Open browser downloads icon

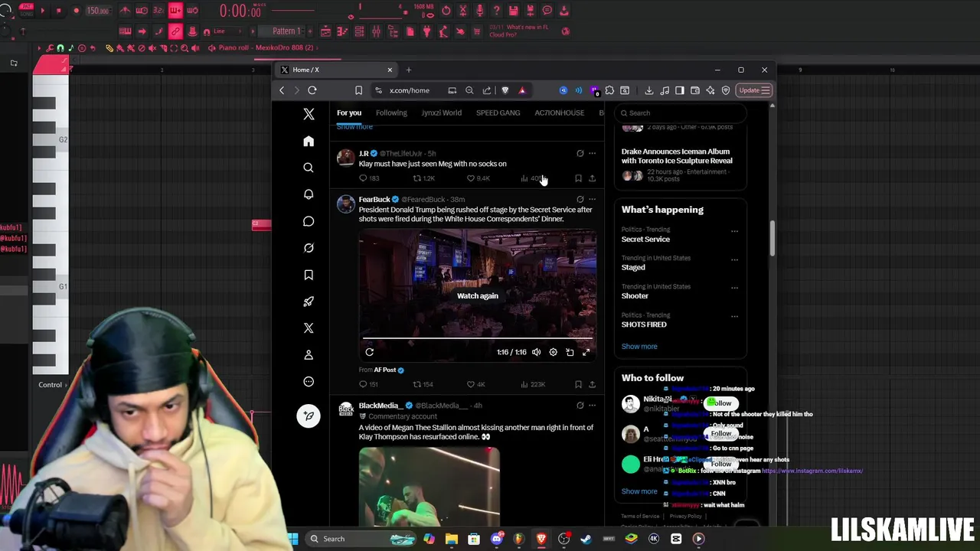click(x=648, y=90)
